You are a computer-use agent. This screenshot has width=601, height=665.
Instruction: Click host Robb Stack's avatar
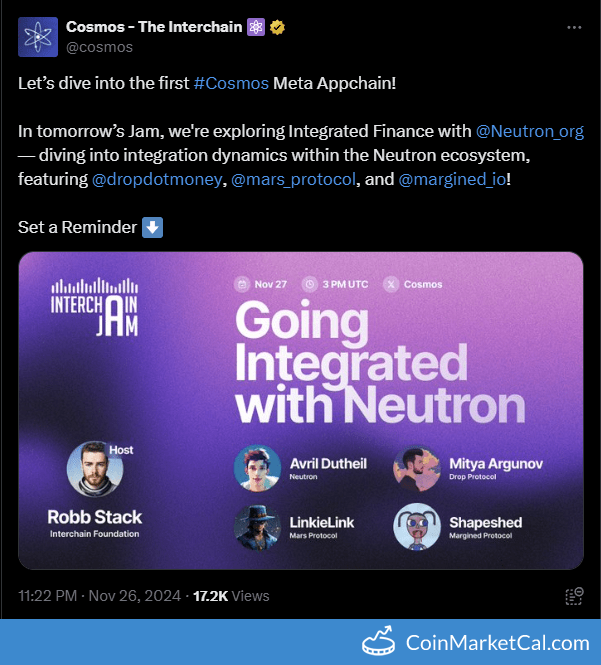coord(94,469)
